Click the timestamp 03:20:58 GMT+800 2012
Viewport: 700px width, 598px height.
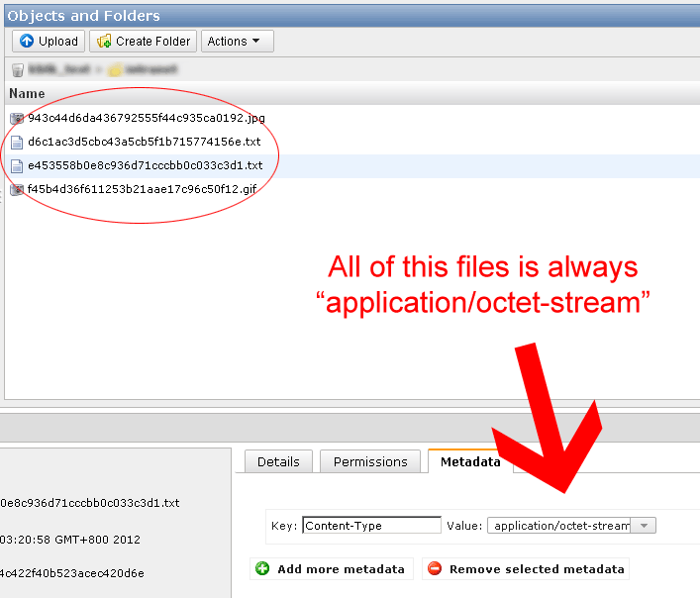click(70, 540)
